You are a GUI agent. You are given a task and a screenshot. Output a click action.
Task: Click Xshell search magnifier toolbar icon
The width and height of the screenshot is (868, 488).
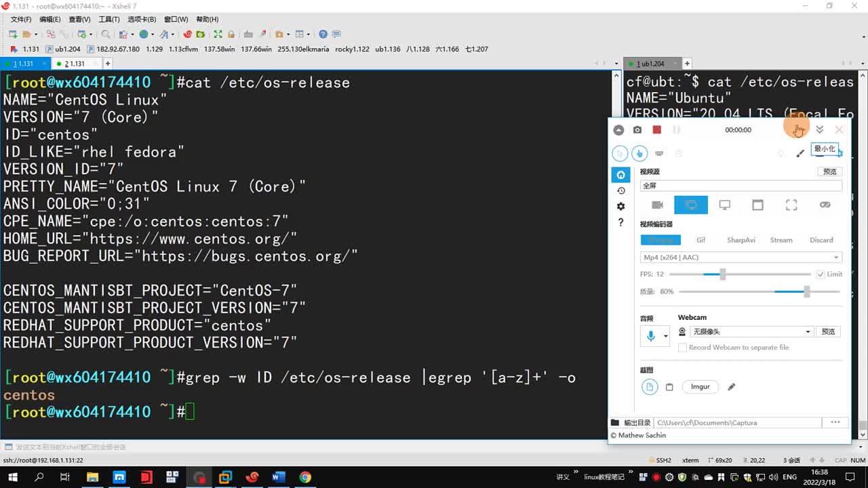pos(106,34)
